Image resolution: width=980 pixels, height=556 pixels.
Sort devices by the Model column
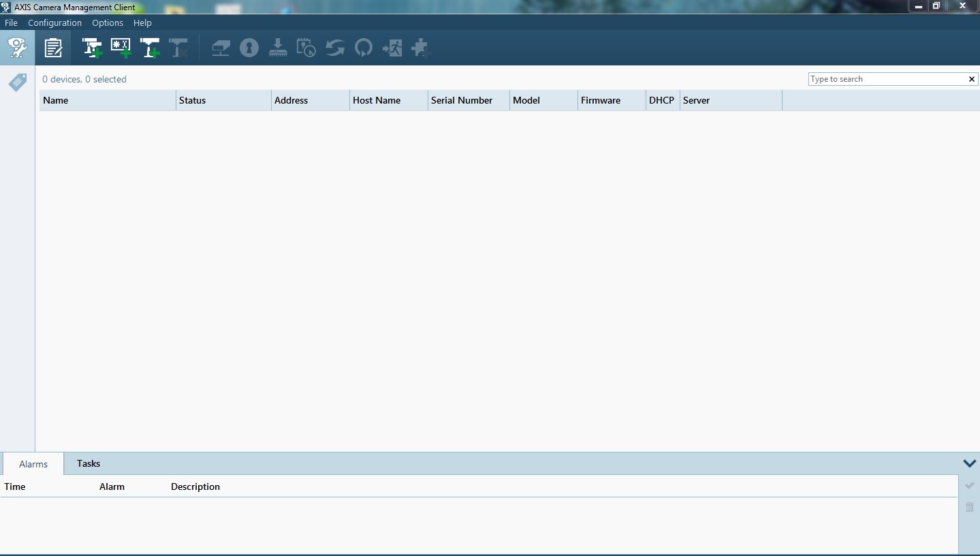point(543,100)
